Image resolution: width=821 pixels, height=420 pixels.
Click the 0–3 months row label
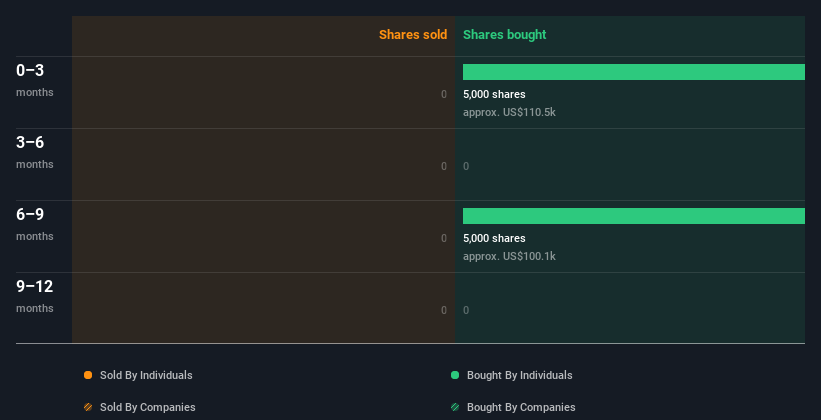coord(35,80)
